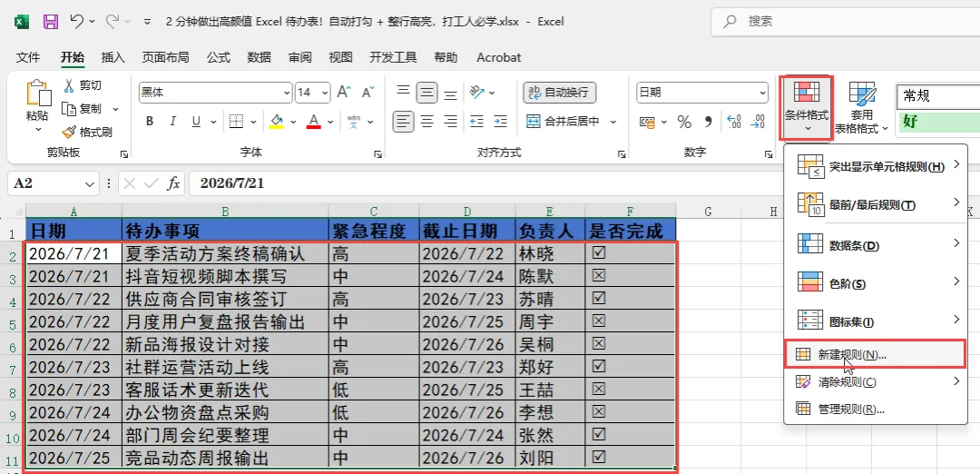Open the font size dropdown

tap(325, 93)
